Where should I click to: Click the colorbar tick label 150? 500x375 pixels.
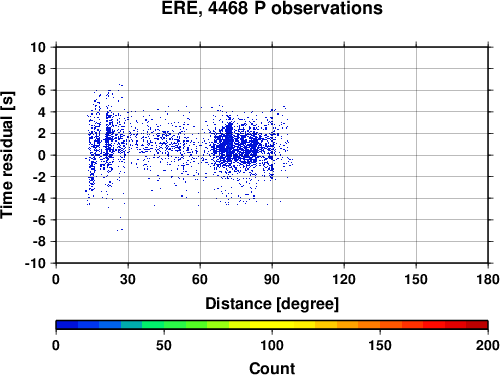[380, 346]
